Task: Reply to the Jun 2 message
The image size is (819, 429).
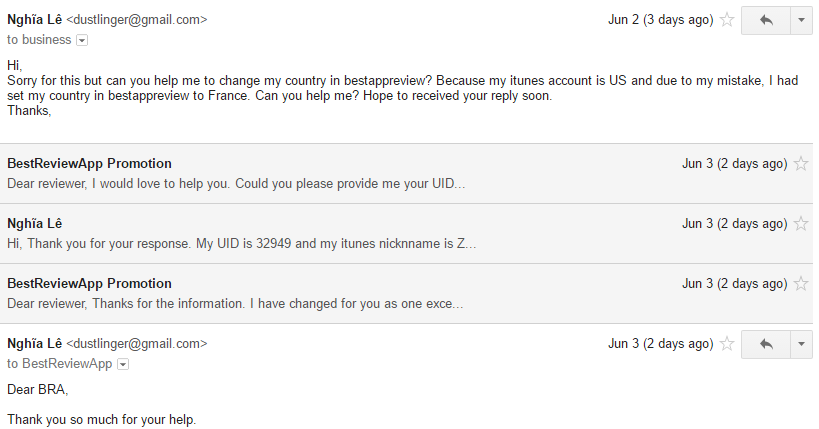Action: point(766,20)
